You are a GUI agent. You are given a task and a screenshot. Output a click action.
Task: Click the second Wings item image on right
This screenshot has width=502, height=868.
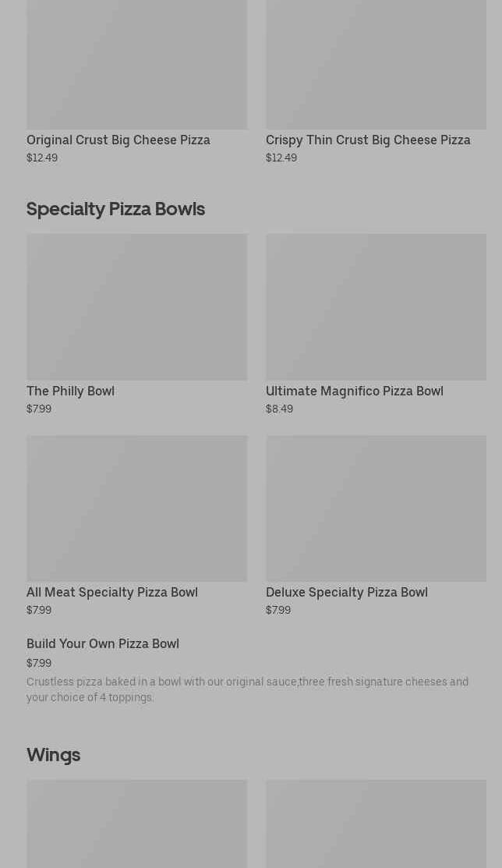point(376,824)
